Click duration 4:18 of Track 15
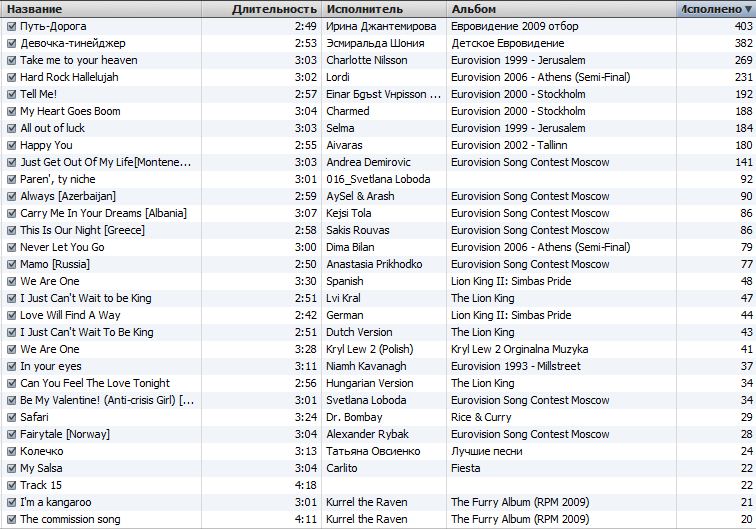This screenshot has width=756, height=529. pos(306,486)
